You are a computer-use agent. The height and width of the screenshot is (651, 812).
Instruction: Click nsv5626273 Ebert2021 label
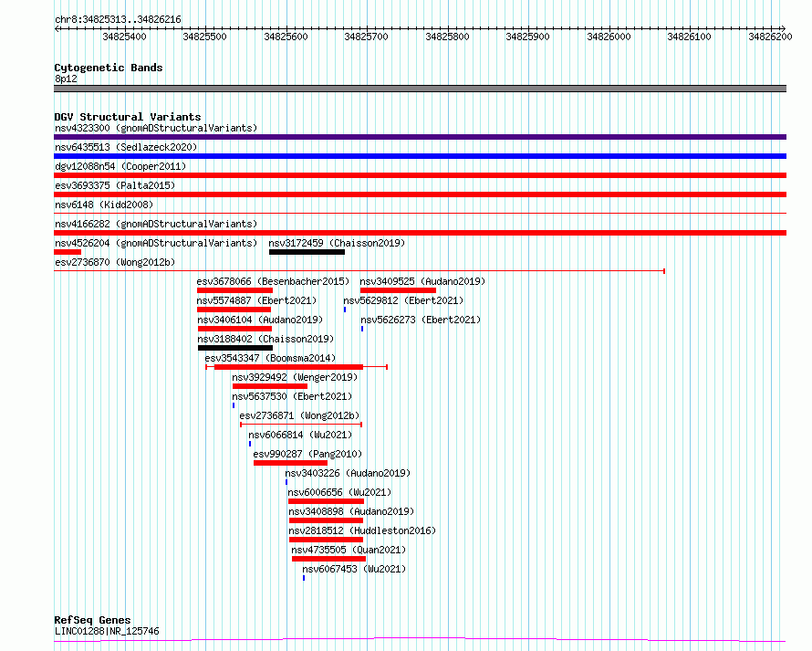[x=421, y=320]
